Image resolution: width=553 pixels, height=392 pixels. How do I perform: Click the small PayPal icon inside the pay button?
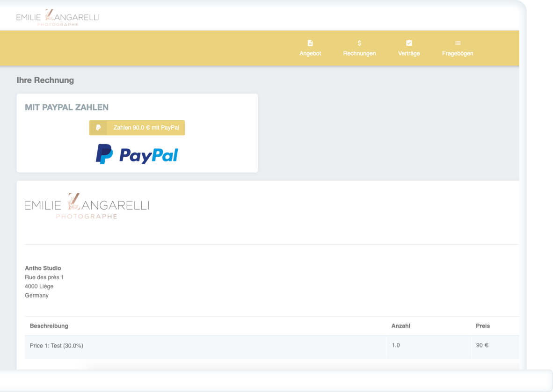[98, 128]
